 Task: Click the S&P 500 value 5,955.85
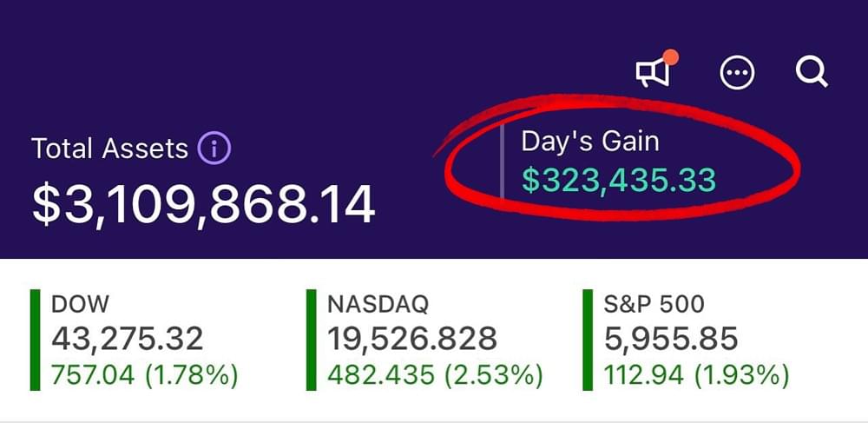coord(671,338)
